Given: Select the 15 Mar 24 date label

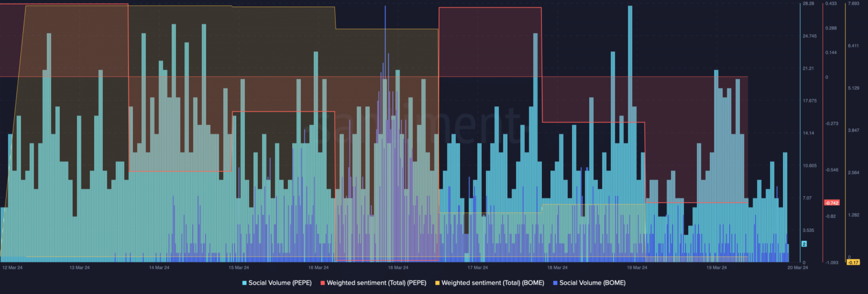Looking at the screenshot, I should click(238, 267).
